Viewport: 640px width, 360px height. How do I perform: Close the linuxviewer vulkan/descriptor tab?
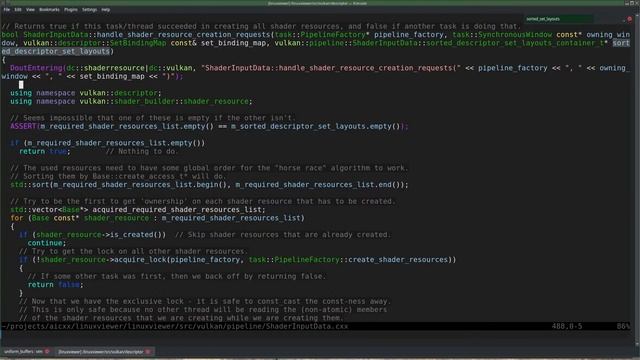(148, 351)
